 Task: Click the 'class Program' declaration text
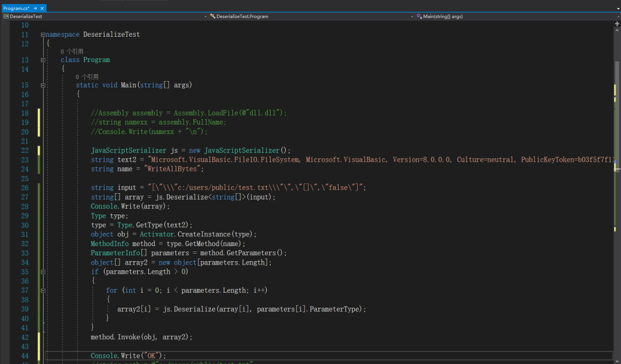click(x=85, y=60)
